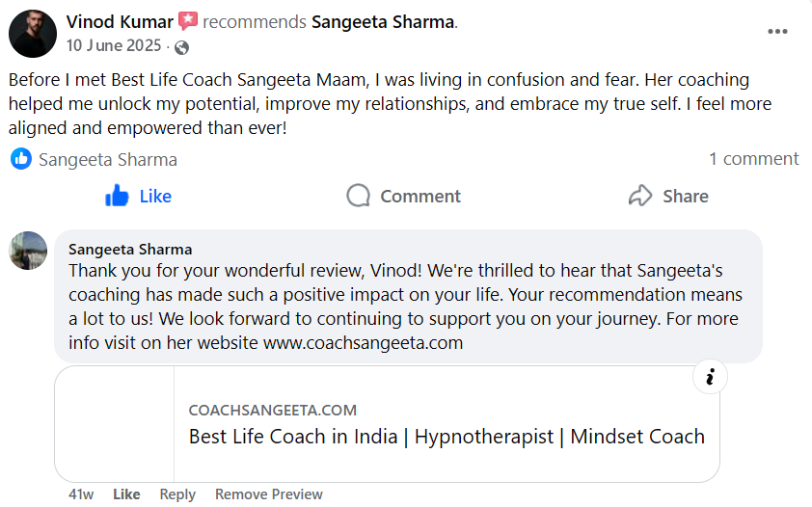Click the Share arrow button
Screen dimensions: 812x507
[x=668, y=197]
